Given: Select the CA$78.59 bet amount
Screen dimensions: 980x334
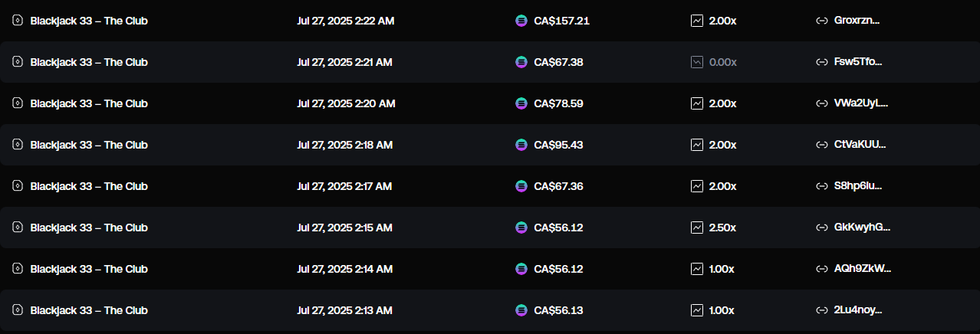Looking at the screenshot, I should (558, 103).
